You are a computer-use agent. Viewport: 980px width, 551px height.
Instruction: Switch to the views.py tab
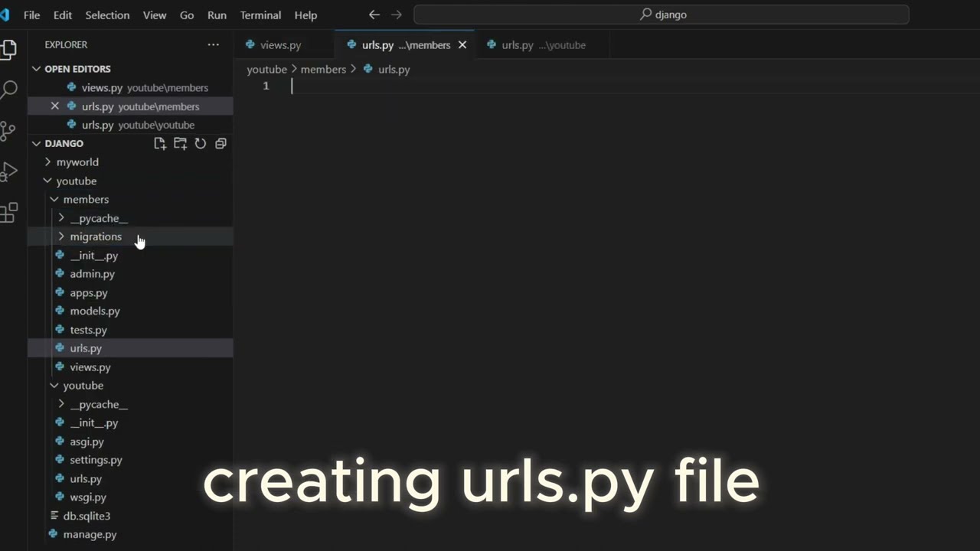click(284, 45)
